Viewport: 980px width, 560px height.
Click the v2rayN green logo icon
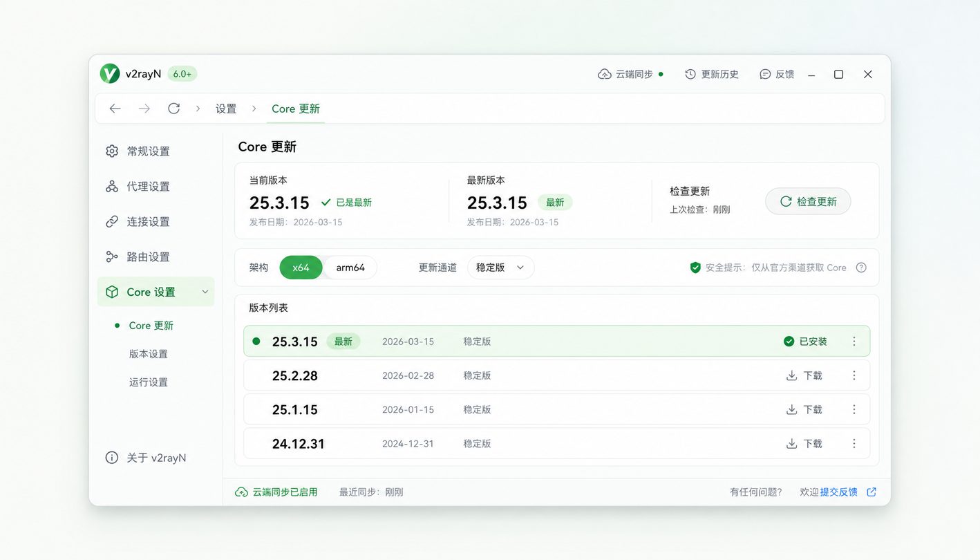pos(110,74)
